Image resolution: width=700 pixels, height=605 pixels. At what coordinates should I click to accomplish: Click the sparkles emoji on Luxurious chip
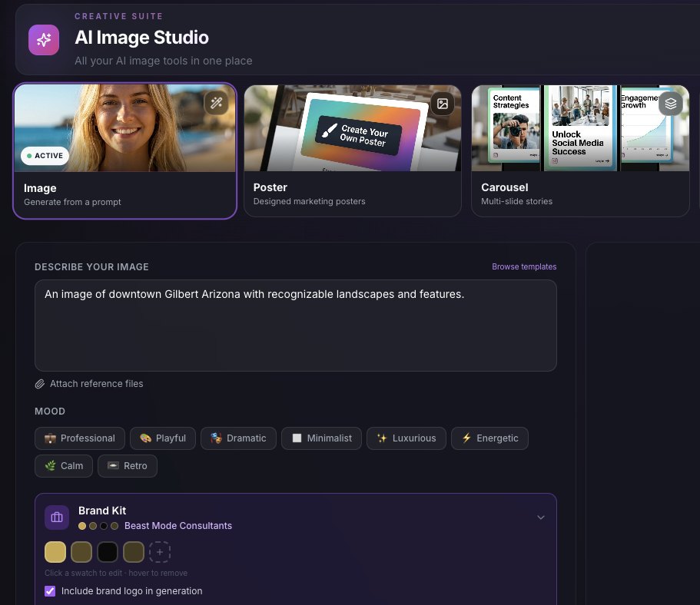(x=382, y=438)
